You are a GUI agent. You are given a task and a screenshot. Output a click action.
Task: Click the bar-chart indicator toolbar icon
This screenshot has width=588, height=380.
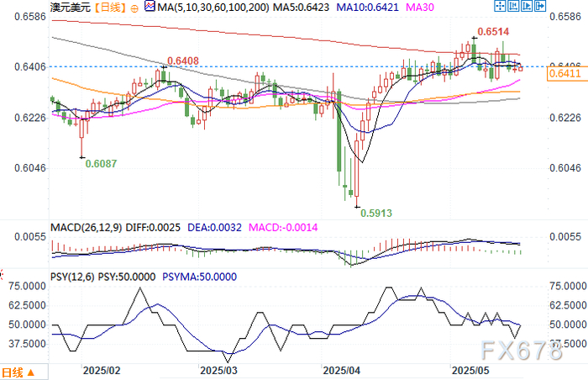tap(513, 6)
